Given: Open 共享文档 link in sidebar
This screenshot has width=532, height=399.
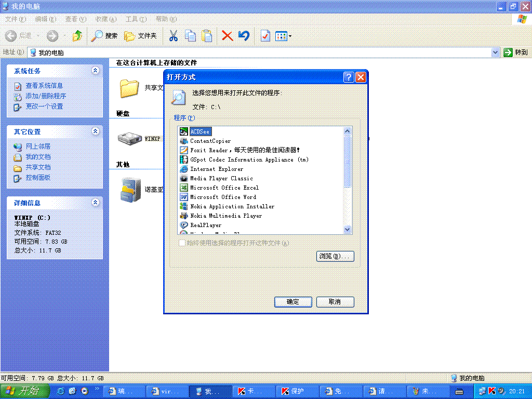Looking at the screenshot, I should [x=38, y=167].
